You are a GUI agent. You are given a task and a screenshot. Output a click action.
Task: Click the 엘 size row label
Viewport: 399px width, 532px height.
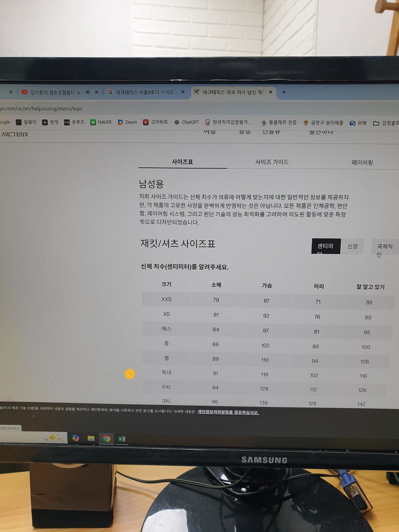166,358
